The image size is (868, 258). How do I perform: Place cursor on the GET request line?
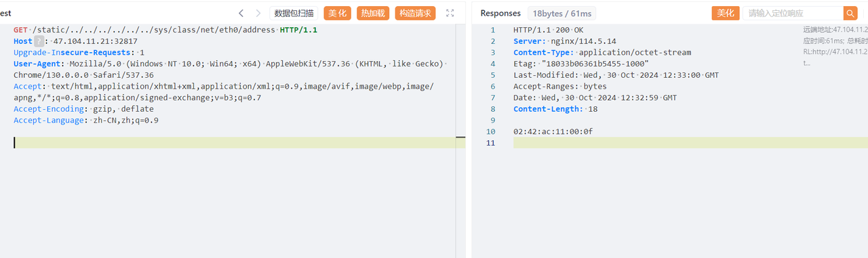click(x=165, y=30)
